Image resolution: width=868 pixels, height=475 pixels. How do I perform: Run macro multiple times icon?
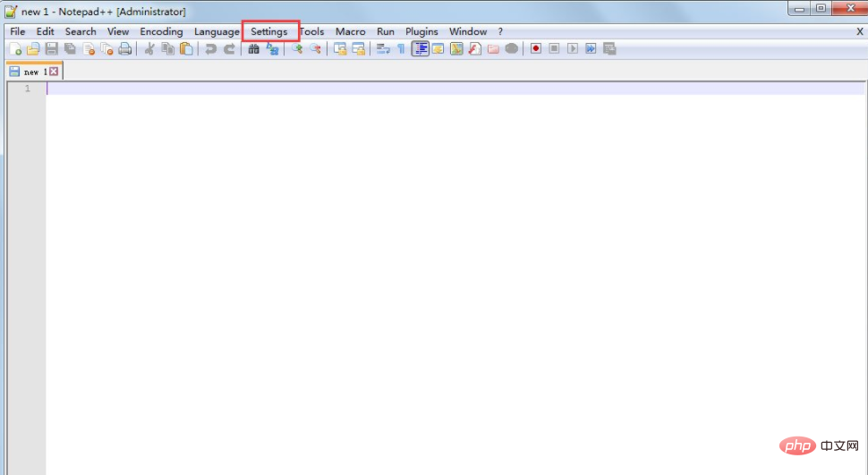(x=591, y=48)
